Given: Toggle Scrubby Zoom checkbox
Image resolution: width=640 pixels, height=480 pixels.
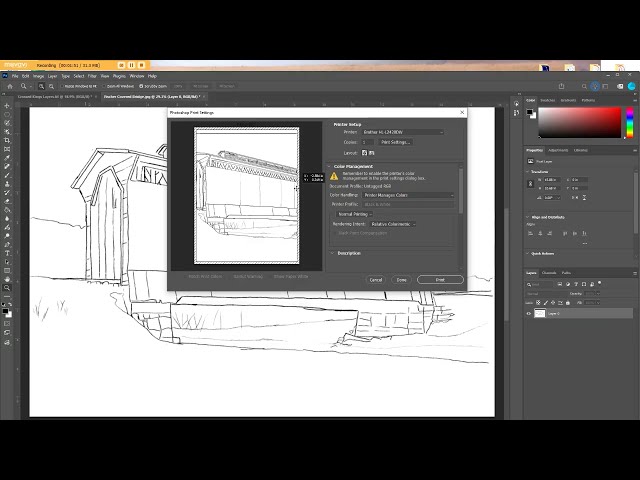Looking at the screenshot, I should (x=141, y=86).
